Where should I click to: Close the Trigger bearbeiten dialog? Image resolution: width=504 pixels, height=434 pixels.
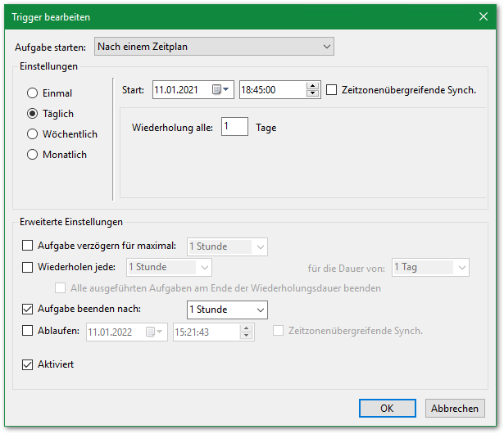[484, 16]
